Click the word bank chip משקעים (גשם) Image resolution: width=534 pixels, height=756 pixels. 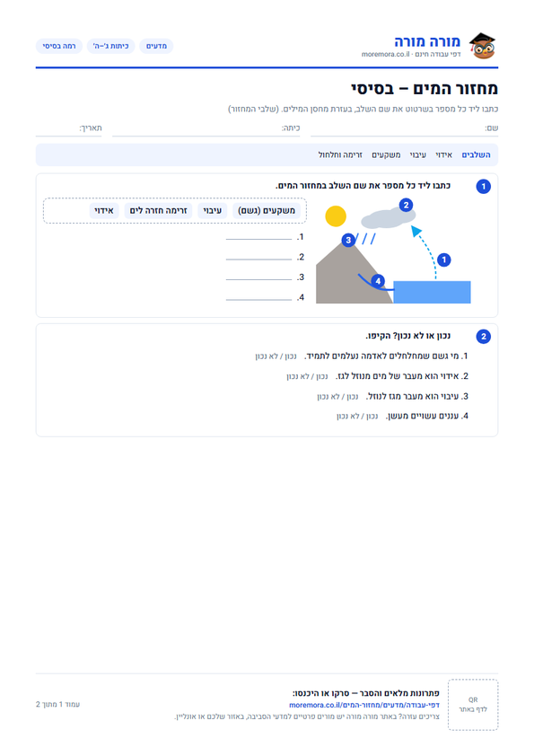[267, 211]
